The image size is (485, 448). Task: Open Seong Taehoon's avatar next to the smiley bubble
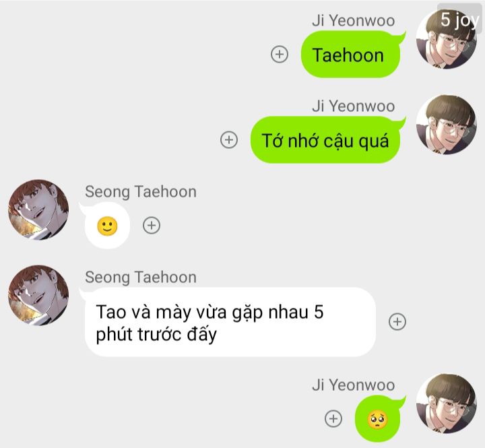coord(38,210)
